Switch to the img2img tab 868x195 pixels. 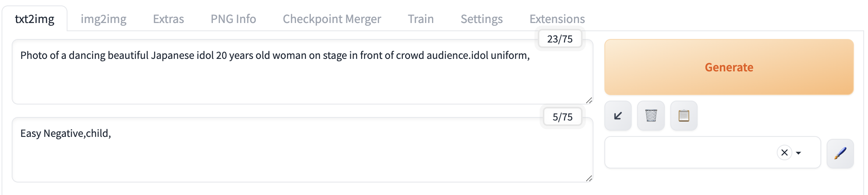point(103,19)
